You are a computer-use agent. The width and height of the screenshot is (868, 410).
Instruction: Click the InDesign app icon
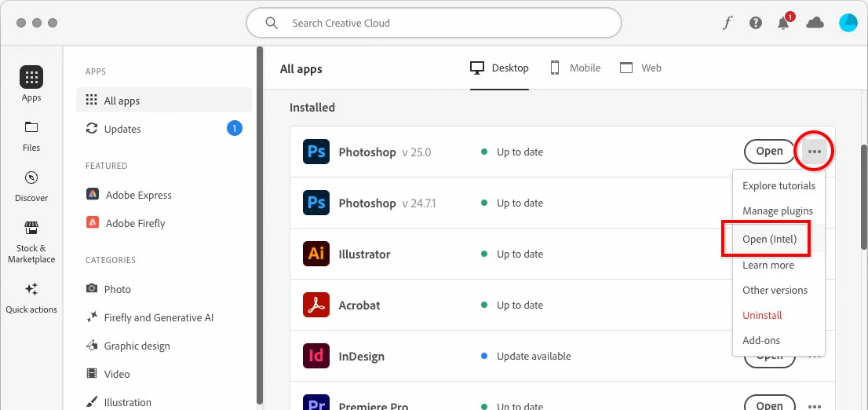click(x=316, y=356)
